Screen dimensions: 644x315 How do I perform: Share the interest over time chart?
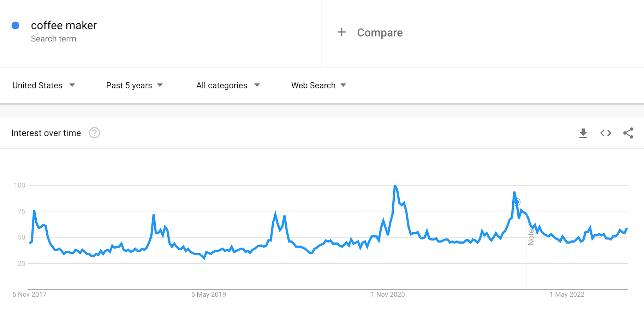coord(628,133)
